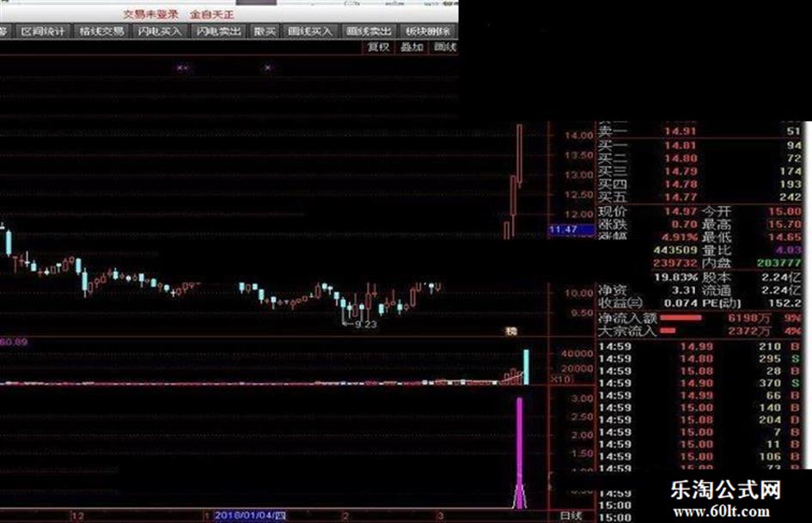Screen dimensions: 812x523
Task: Click the 内盘 value 203777
Action: coord(779,263)
